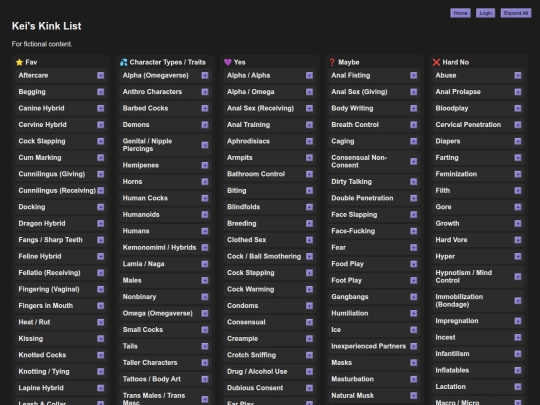This screenshot has height=405, width=540.
Task: Select the Fangs / Sharp Teeth label
Action: pyautogui.click(x=51, y=240)
